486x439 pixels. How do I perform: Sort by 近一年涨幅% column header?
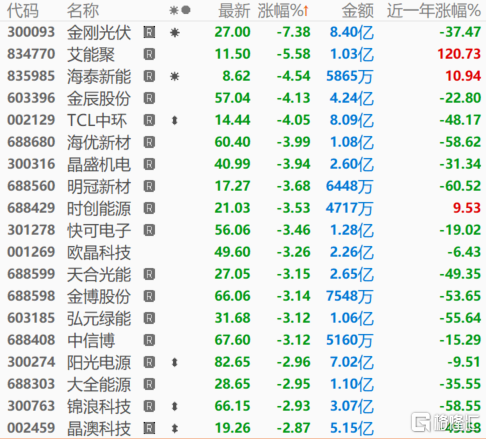pyautogui.click(x=434, y=11)
